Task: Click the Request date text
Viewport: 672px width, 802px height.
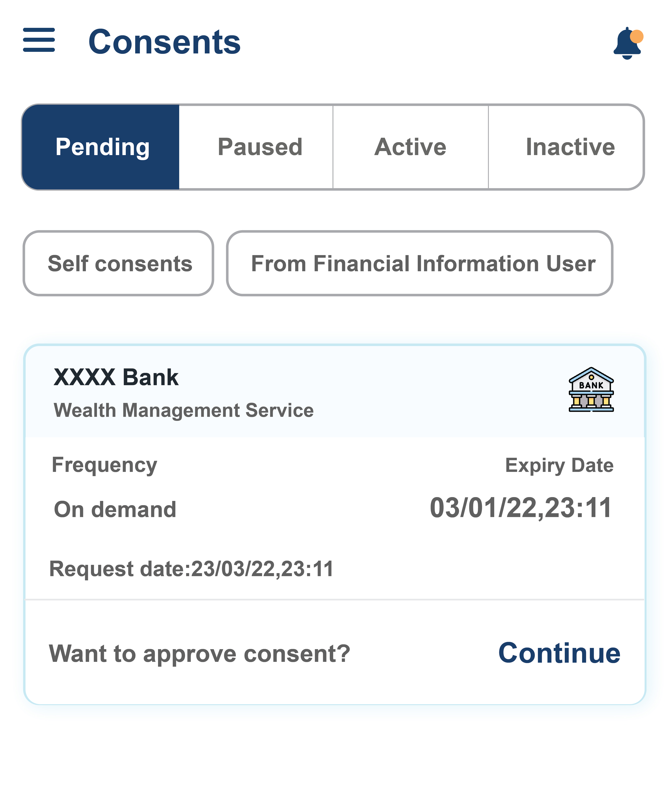Action: tap(191, 569)
